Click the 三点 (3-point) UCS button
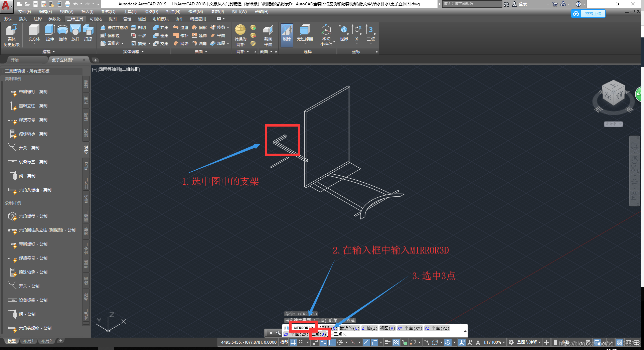644x350 pixels. [x=370, y=33]
